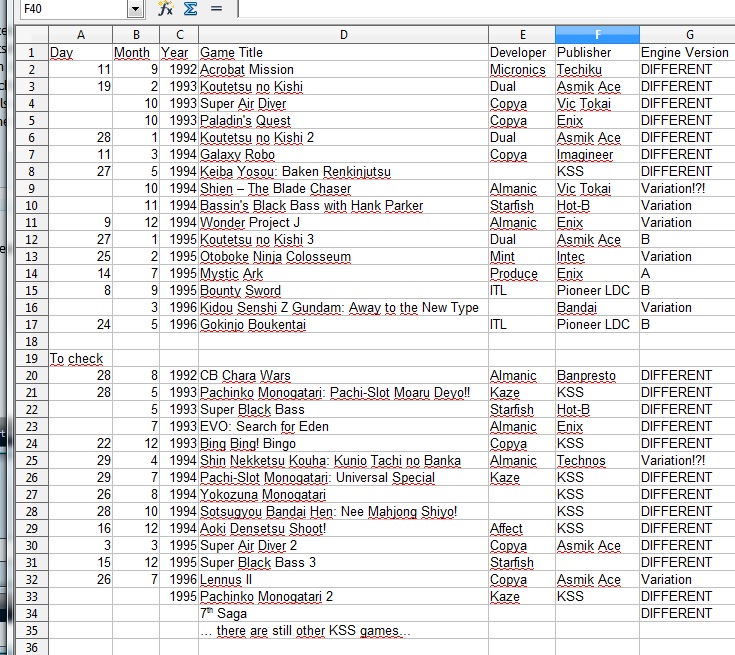This screenshot has width=735, height=655.
Task: Select the '7th Saga' cell
Action: click(x=344, y=613)
